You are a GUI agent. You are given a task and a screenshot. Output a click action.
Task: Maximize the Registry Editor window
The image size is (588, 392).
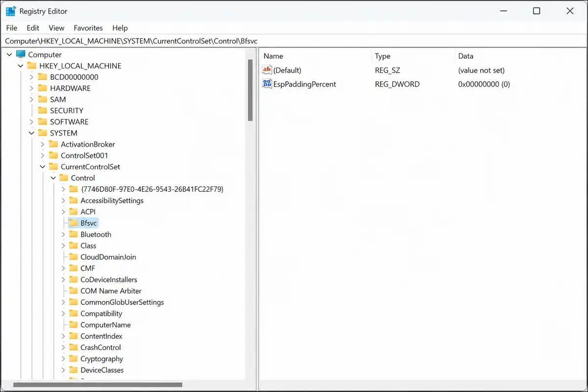click(x=537, y=11)
